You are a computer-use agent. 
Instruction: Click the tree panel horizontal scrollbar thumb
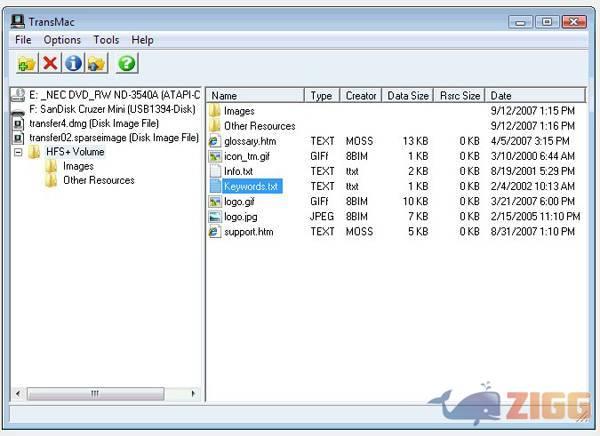click(95, 394)
